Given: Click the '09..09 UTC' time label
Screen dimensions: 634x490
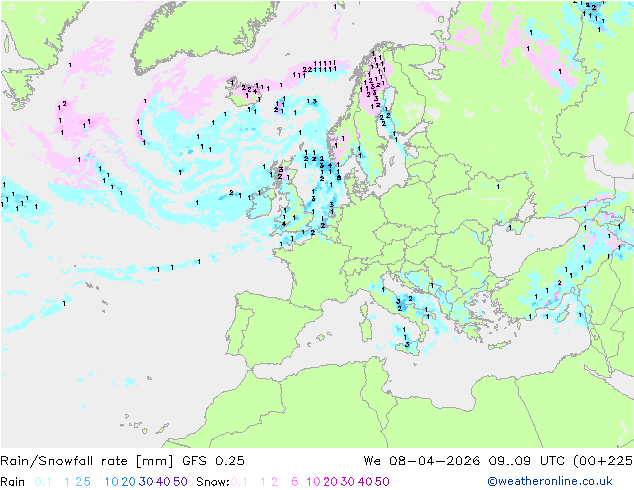Looking at the screenshot, I should click(x=526, y=461).
